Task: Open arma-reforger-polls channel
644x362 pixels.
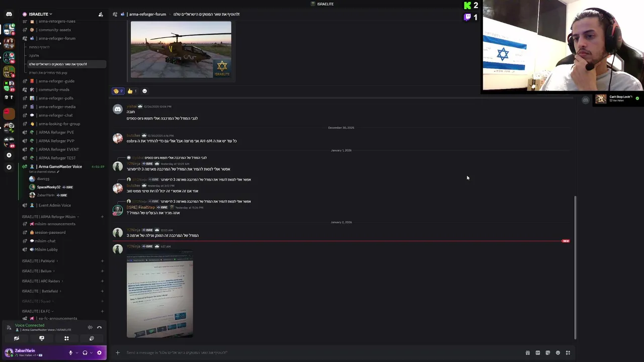Action: 56,98
